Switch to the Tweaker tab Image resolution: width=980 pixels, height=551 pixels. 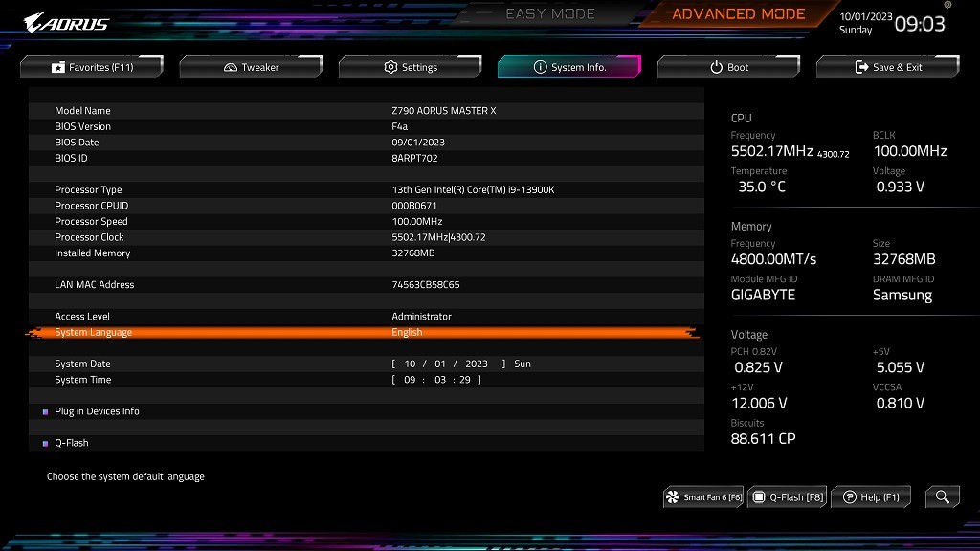251,67
